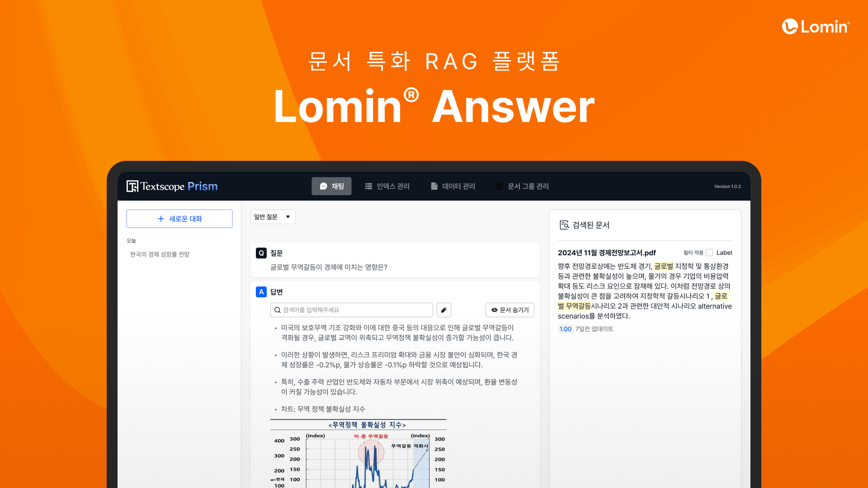Screen dimensions: 868x488
Task: Select the 한국의 경제 성장률 전망 chat history
Action: click(160, 254)
